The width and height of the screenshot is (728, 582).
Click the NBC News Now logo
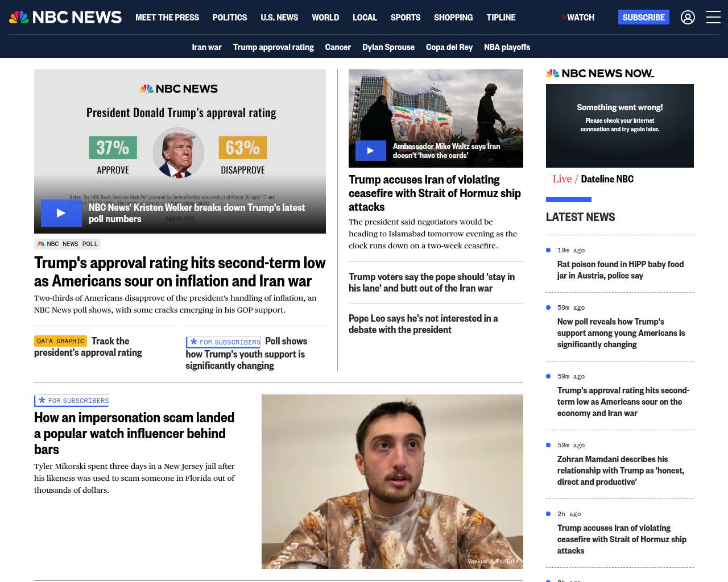click(x=600, y=73)
